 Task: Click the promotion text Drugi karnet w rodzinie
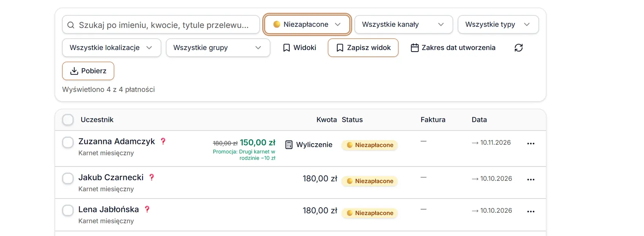(244, 155)
